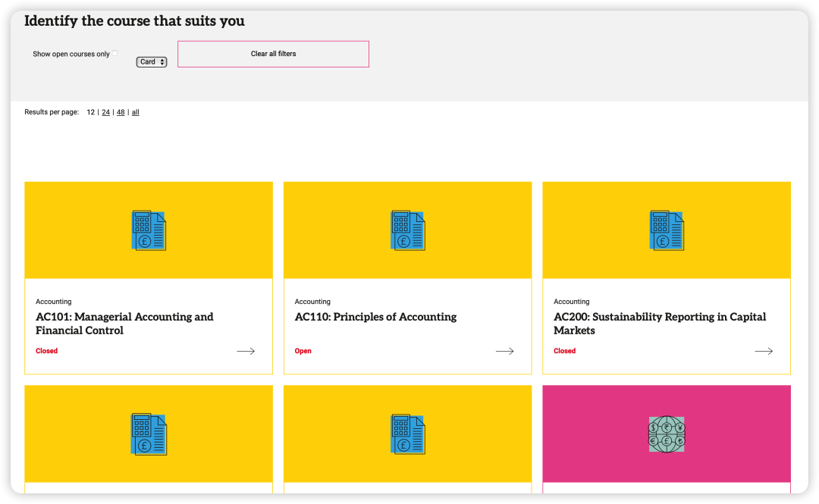The height and width of the screenshot is (504, 819).
Task: Click calculator icon on second-row middle card
Action: coord(408,434)
